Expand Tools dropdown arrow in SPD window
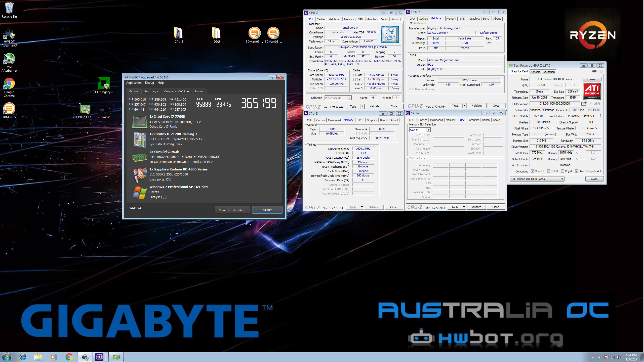The height and width of the screenshot is (362, 644). click(464, 207)
